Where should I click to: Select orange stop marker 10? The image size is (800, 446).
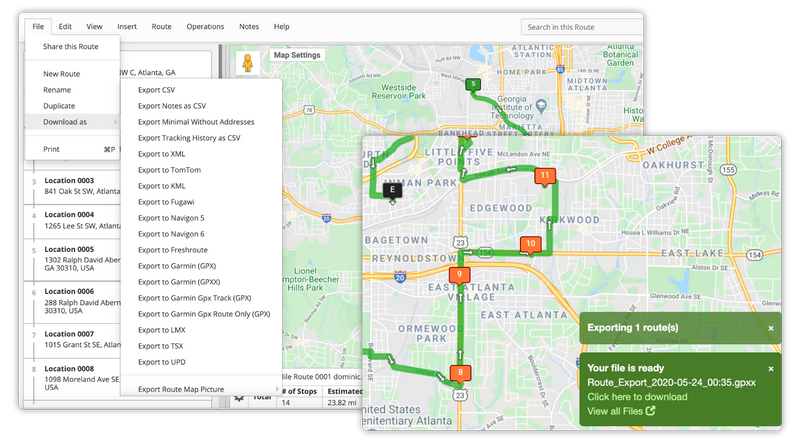[531, 244]
